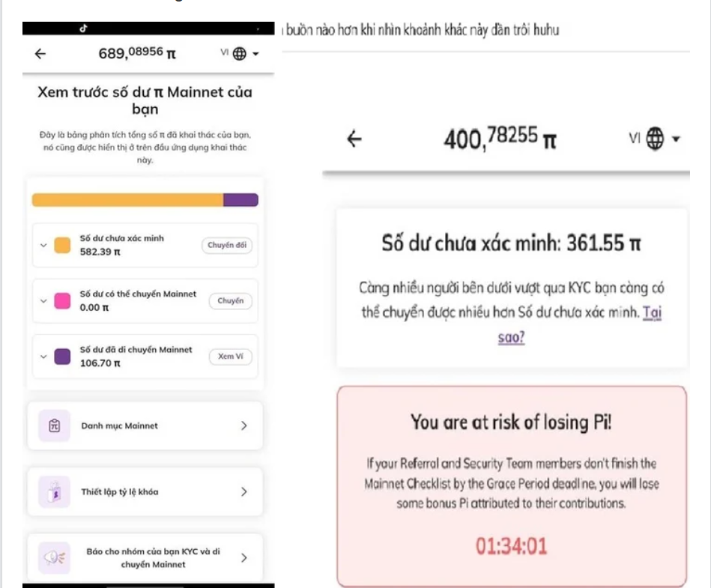711x588 pixels.
Task: Click the TikTok logo in black bar
Action: click(83, 28)
